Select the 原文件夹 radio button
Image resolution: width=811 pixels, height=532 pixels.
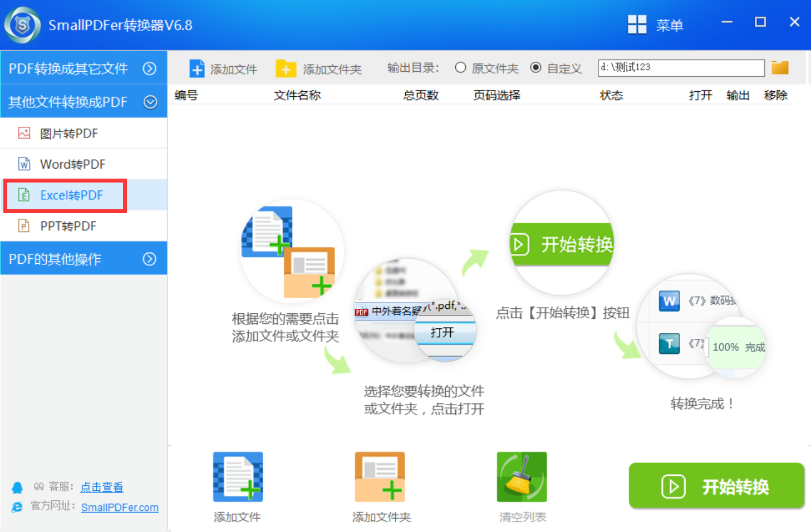tap(460, 68)
